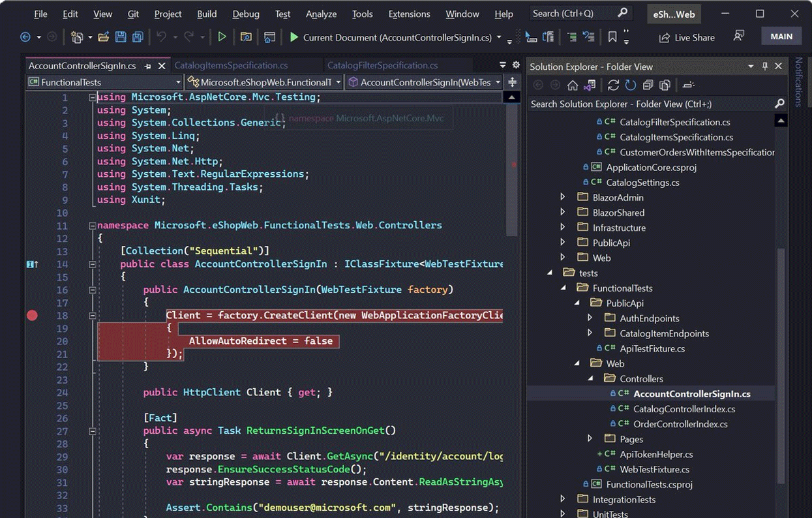Toggle the breakpoint on line 18
This screenshot has width=812, height=518.
[x=32, y=315]
